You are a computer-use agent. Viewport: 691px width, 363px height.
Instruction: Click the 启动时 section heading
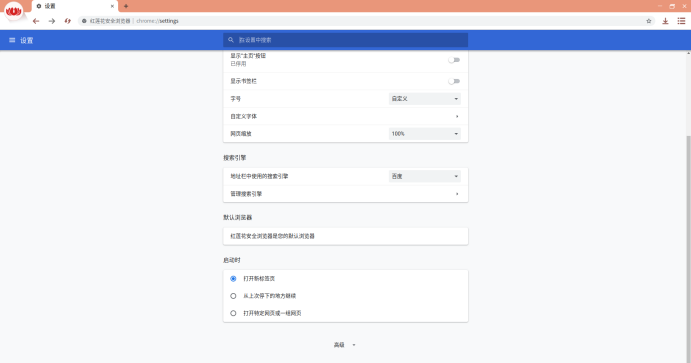232,260
